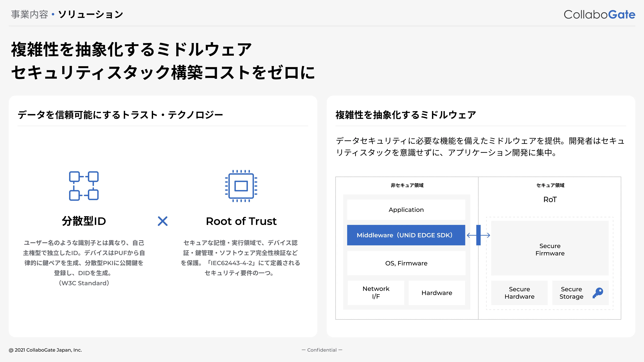
Task: Click the Secure Storage label
Action: (x=571, y=293)
